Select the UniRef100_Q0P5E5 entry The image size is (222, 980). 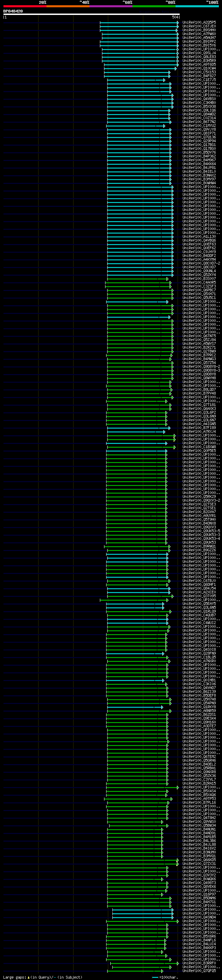pos(199,451)
